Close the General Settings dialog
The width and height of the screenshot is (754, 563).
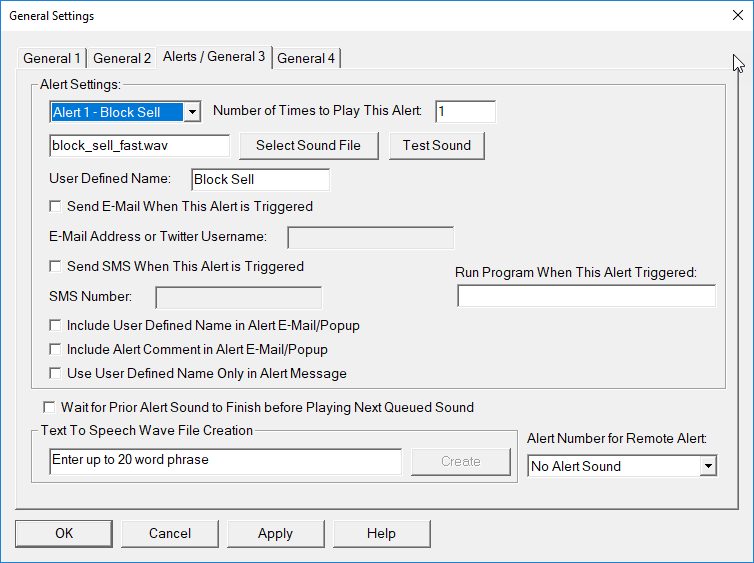point(738,16)
